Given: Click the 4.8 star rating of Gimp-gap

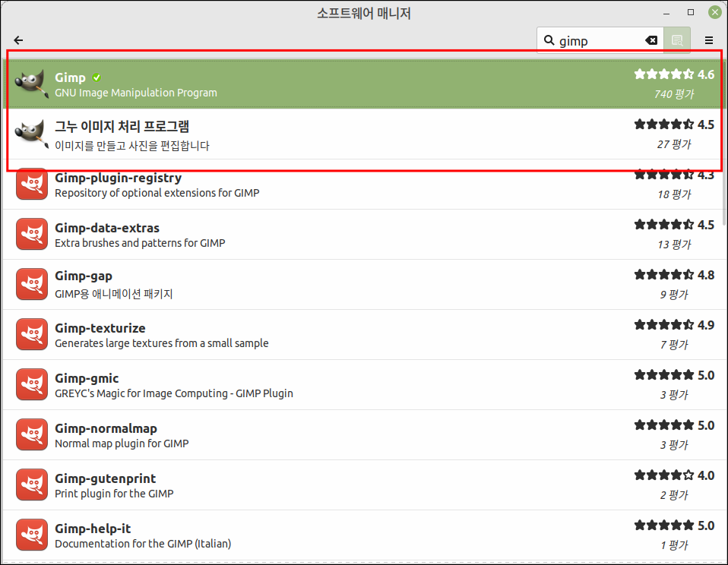Looking at the screenshot, I should [674, 275].
